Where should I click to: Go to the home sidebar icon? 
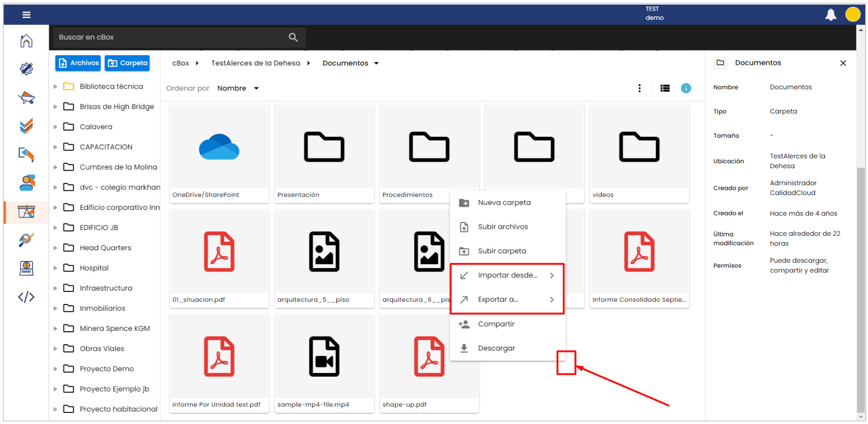[x=26, y=41]
